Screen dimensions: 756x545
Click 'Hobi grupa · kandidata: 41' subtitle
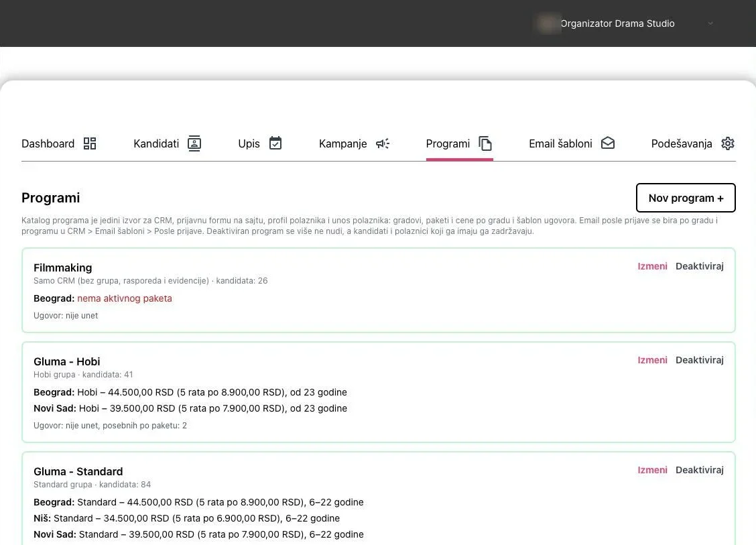coord(83,375)
